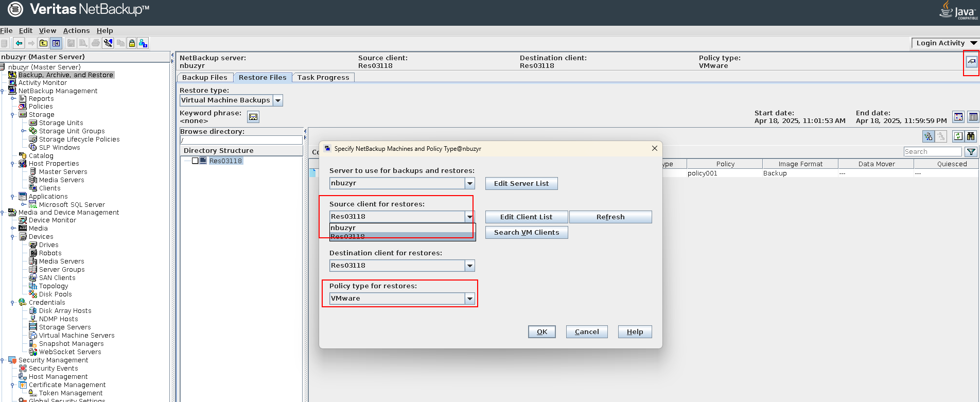Viewport: 980px width, 402px height.
Task: Click the Edit Server List button
Action: 521,184
